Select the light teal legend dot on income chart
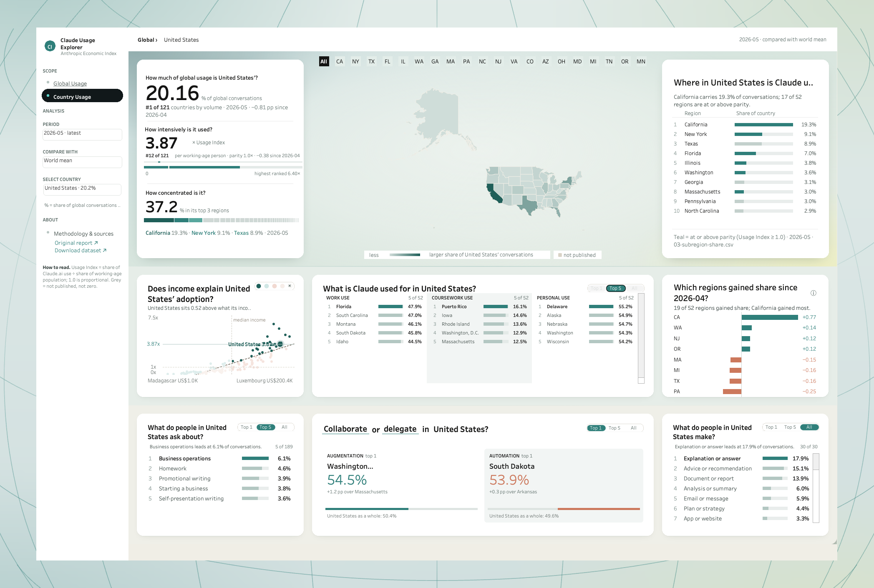Screen dimensions: 874x588 267,286
